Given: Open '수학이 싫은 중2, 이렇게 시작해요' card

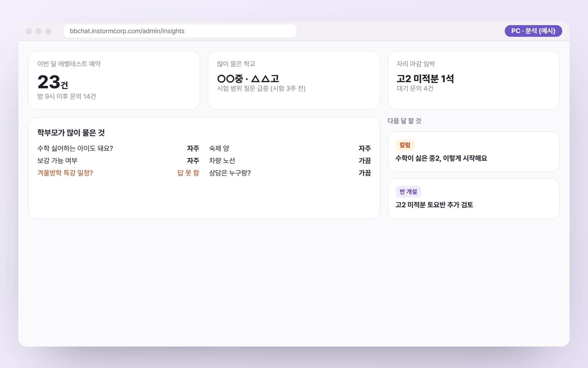Looking at the screenshot, I should tap(473, 151).
